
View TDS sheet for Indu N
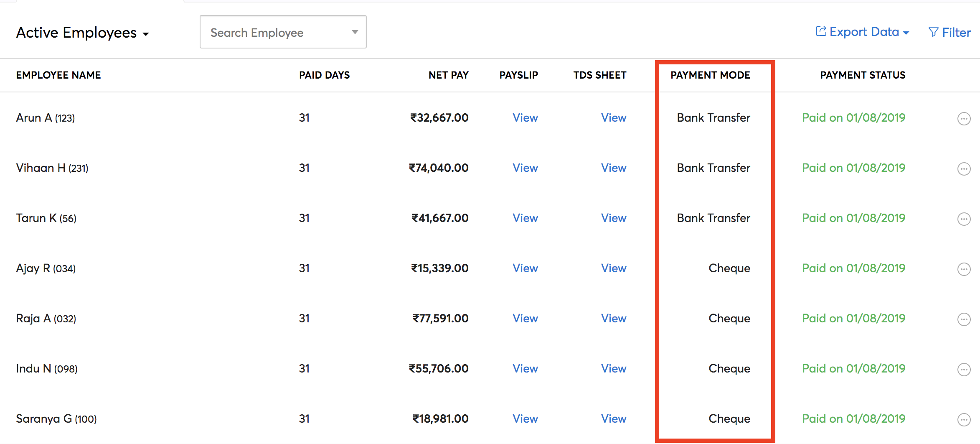pyautogui.click(x=613, y=369)
